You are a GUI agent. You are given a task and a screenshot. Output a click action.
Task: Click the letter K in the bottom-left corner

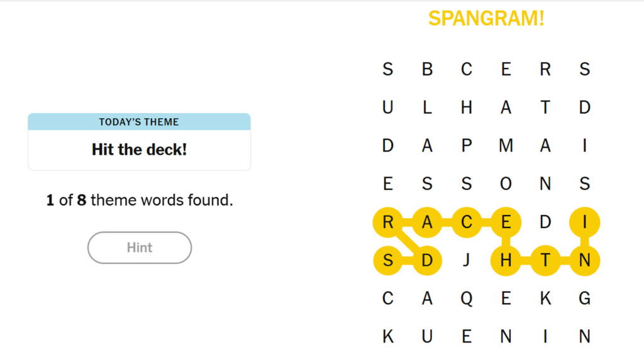click(388, 337)
